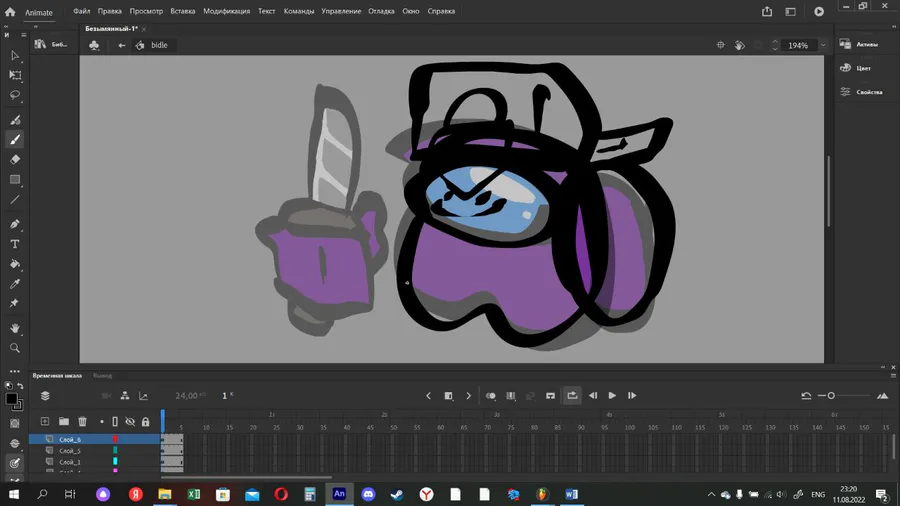The width and height of the screenshot is (900, 506).
Task: Select the Pen tool
Action: (x=15, y=224)
